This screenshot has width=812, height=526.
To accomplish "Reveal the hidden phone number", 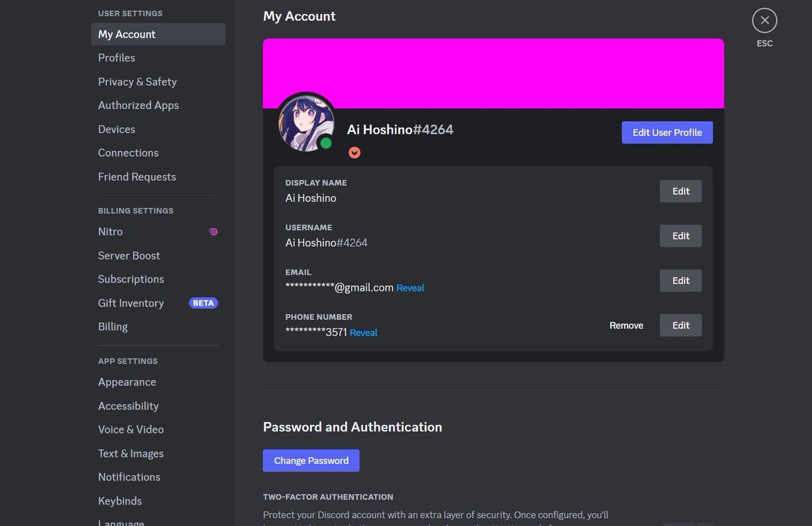I will pyautogui.click(x=363, y=333).
